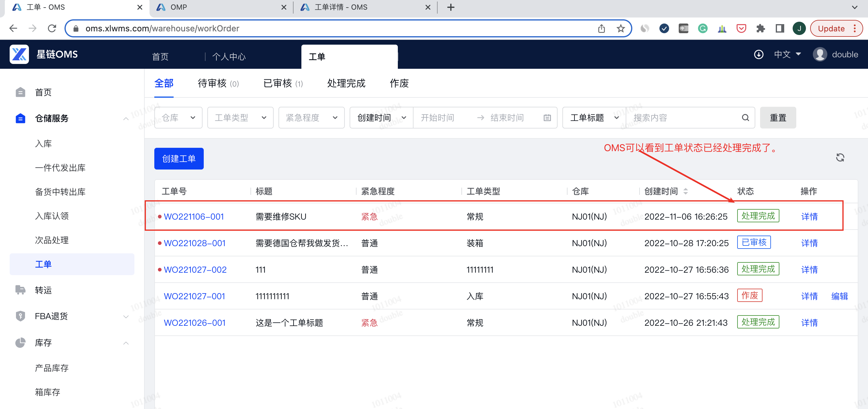Viewport: 868px width, 409px height.
Task: Refresh the work order table
Action: [840, 157]
